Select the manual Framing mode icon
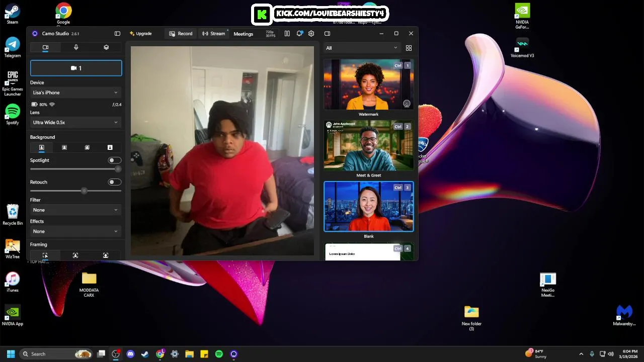Image resolution: width=644 pixels, height=362 pixels. [x=45, y=255]
